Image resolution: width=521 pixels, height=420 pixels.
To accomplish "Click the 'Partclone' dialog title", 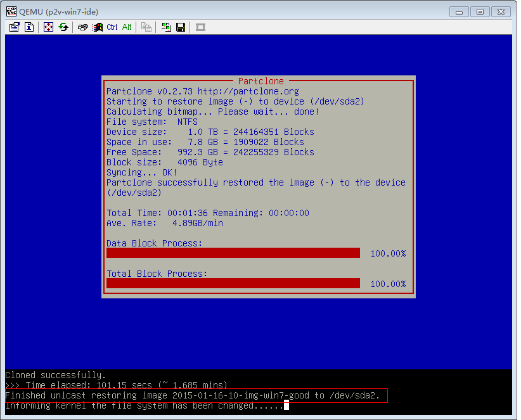I will click(261, 81).
